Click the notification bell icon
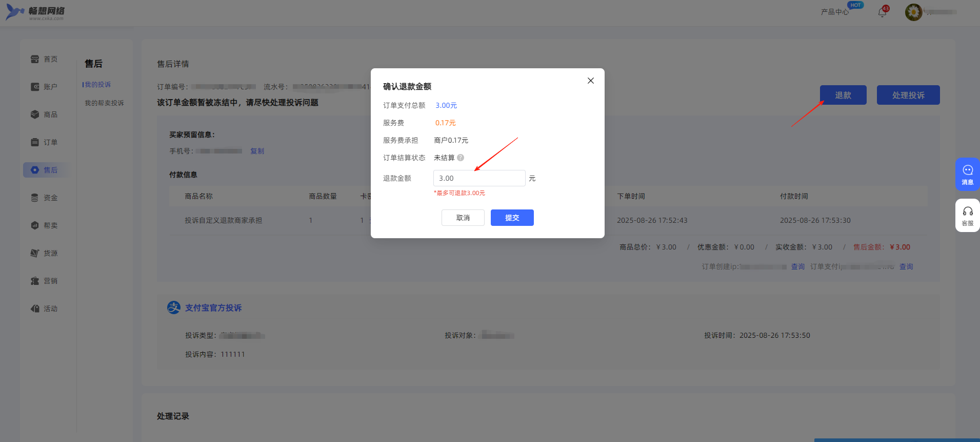 click(882, 12)
